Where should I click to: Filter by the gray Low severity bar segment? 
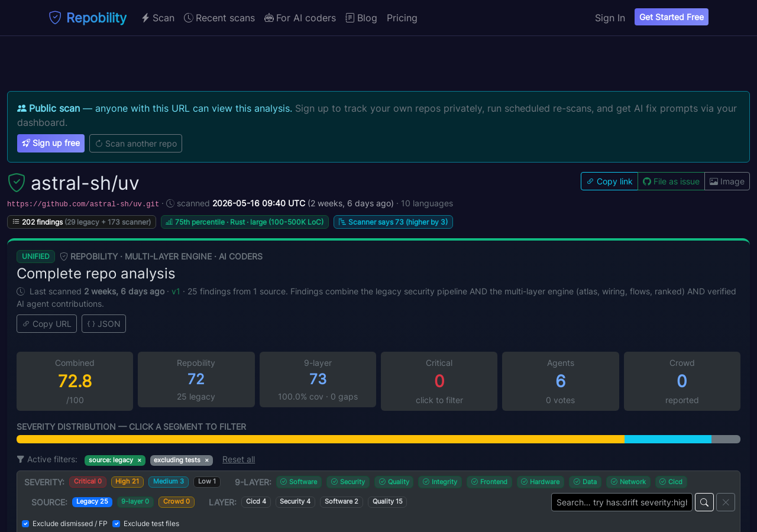(x=726, y=439)
